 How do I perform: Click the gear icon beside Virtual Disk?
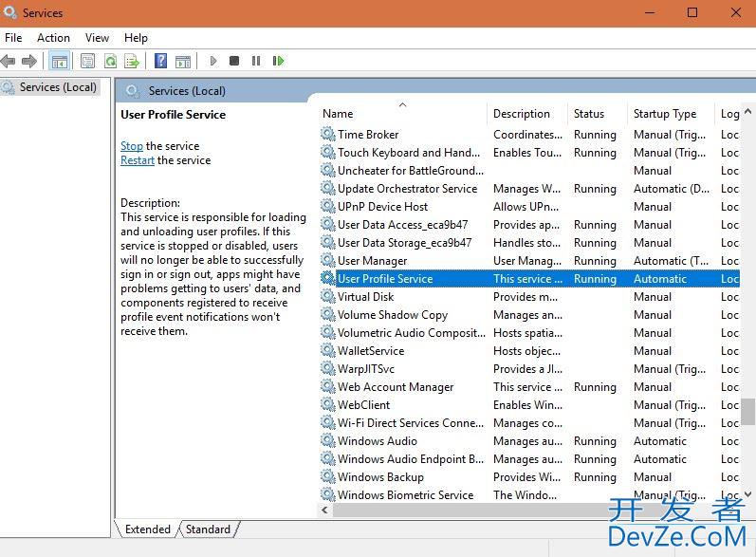click(x=328, y=297)
